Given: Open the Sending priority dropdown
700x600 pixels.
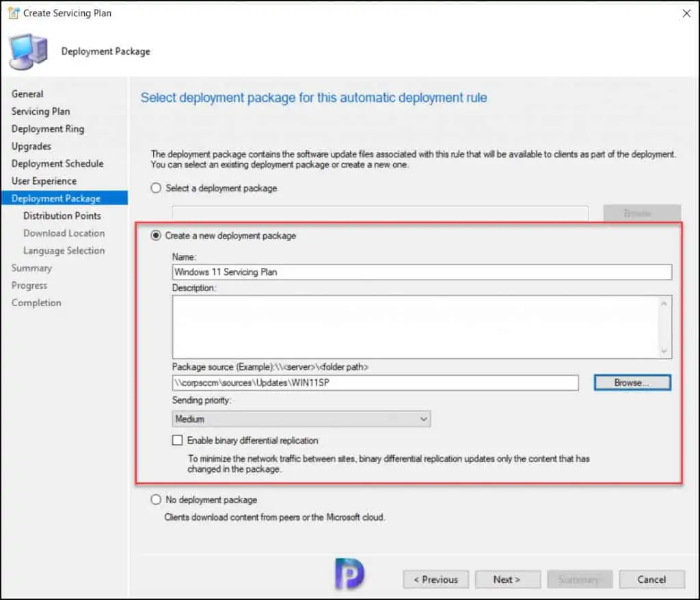Looking at the screenshot, I should 301,419.
